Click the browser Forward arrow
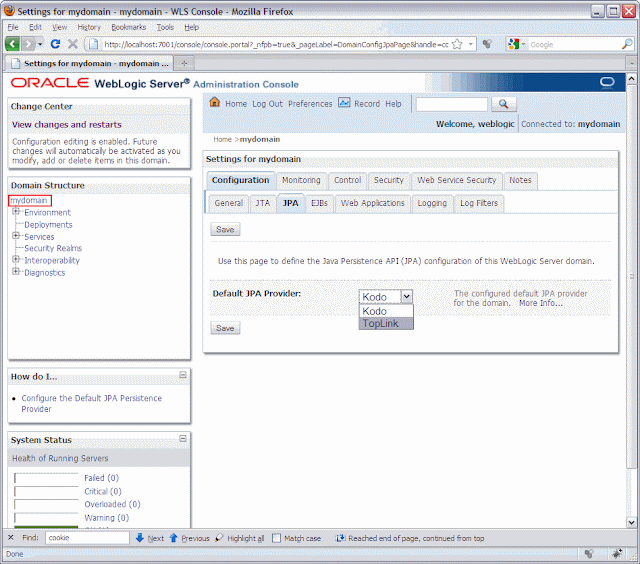This screenshot has width=640, height=564. point(28,44)
